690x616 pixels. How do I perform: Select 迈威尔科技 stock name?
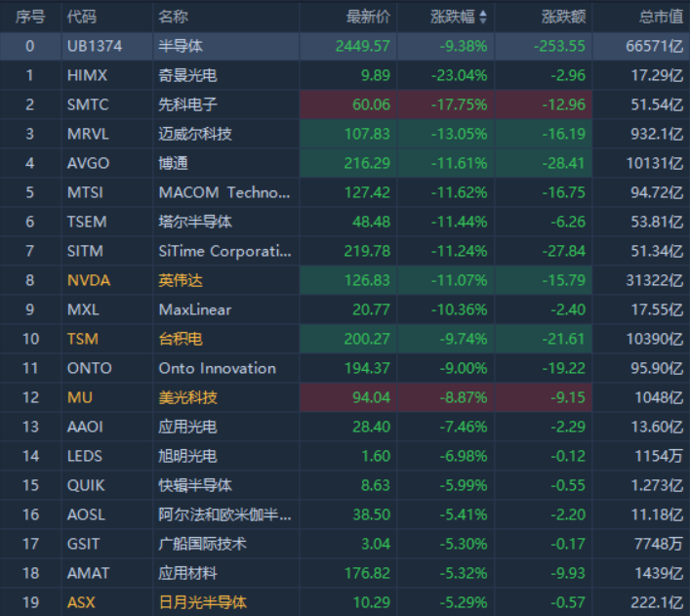click(x=195, y=134)
